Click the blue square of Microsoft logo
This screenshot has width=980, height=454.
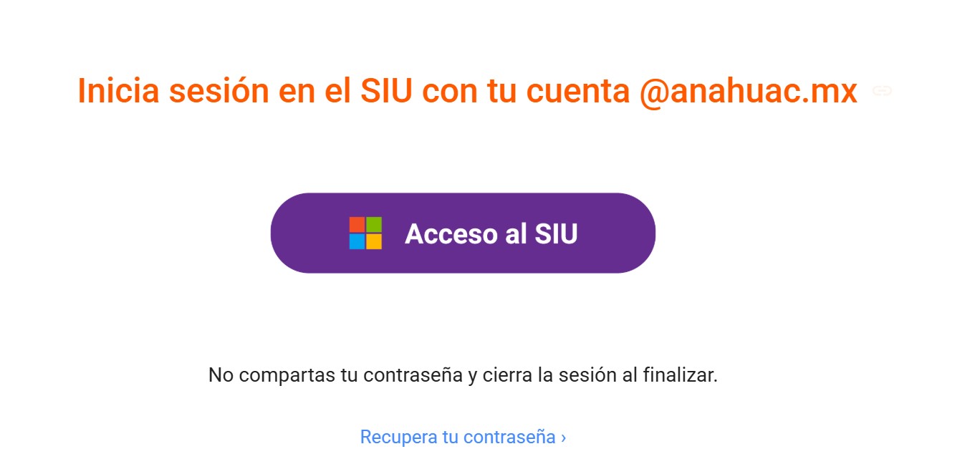click(x=357, y=241)
